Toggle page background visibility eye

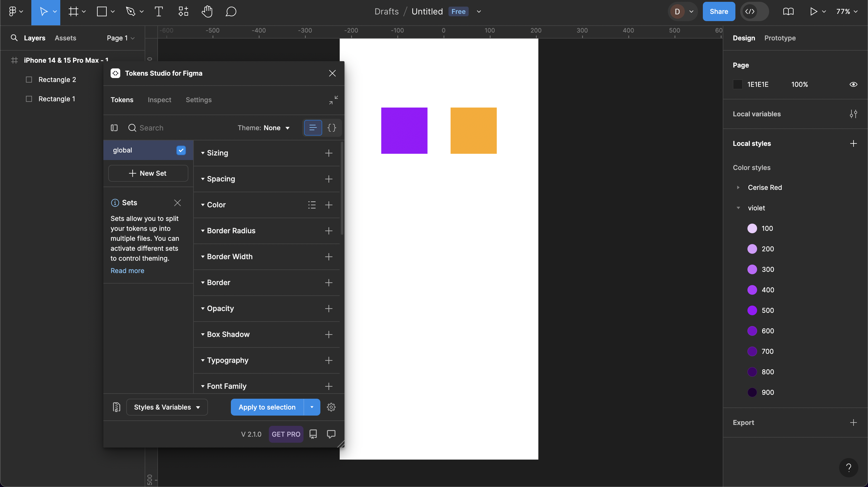(x=853, y=84)
